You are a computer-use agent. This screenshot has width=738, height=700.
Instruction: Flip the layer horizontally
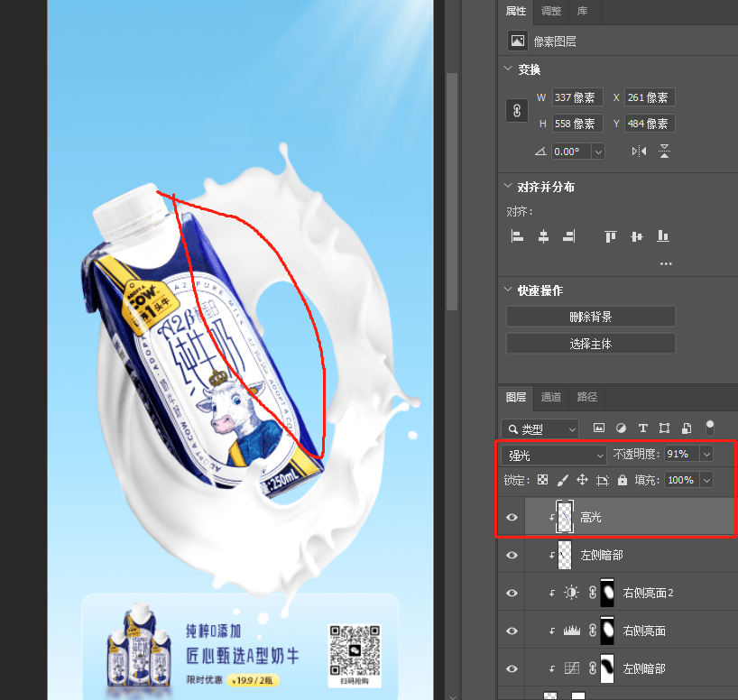pyautogui.click(x=639, y=152)
